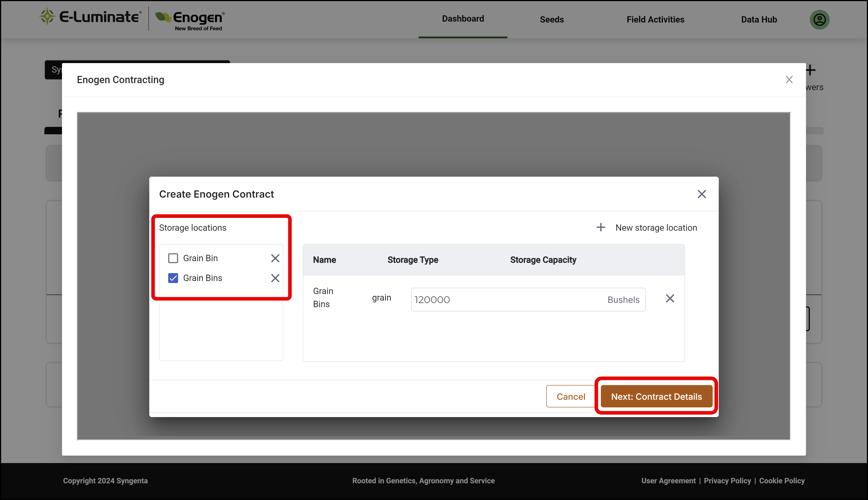Viewport: 868px width, 500px height.
Task: Open the Seeds tab
Action: [x=552, y=20]
